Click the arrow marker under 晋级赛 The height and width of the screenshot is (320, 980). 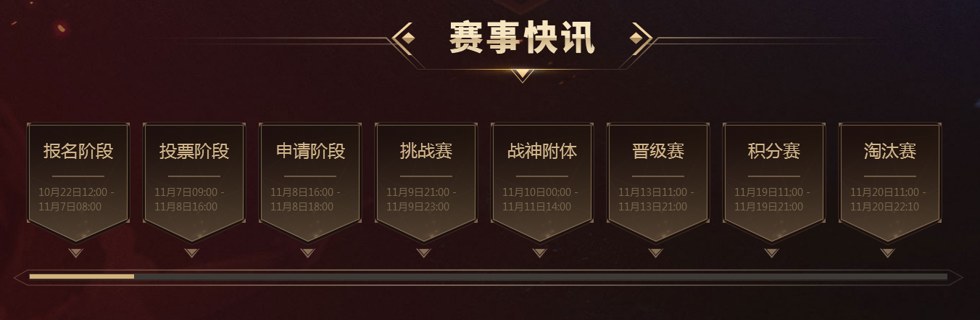click(x=655, y=253)
